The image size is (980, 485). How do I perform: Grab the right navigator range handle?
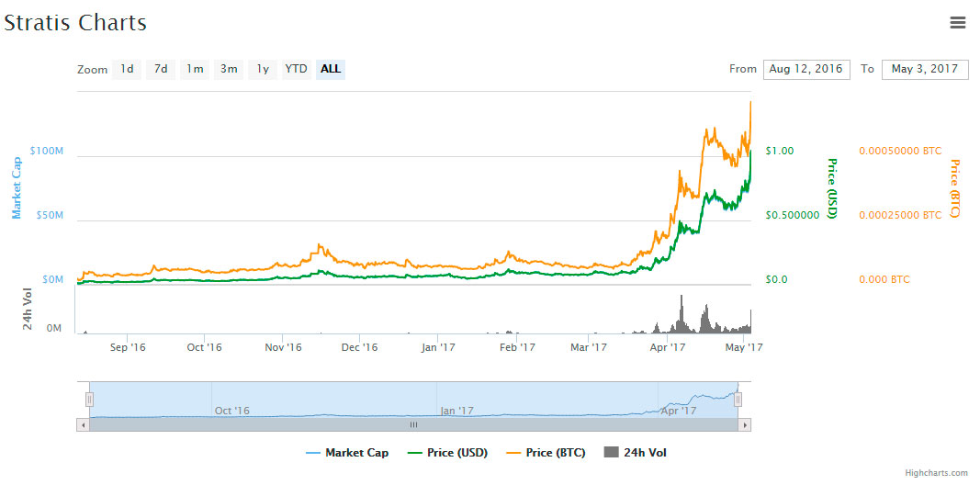coord(738,400)
